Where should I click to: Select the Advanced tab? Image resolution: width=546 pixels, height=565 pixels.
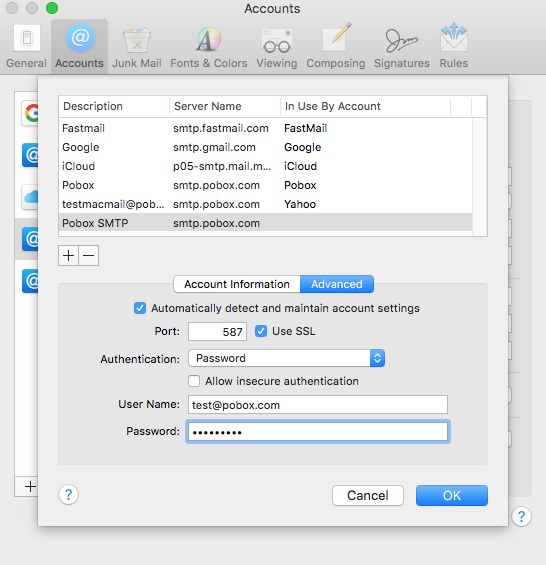337,284
